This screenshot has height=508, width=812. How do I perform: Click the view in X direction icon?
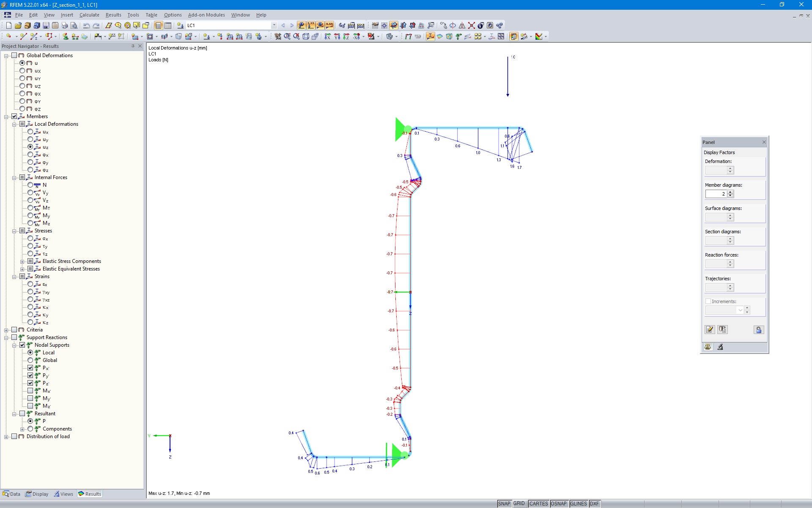[x=327, y=37]
